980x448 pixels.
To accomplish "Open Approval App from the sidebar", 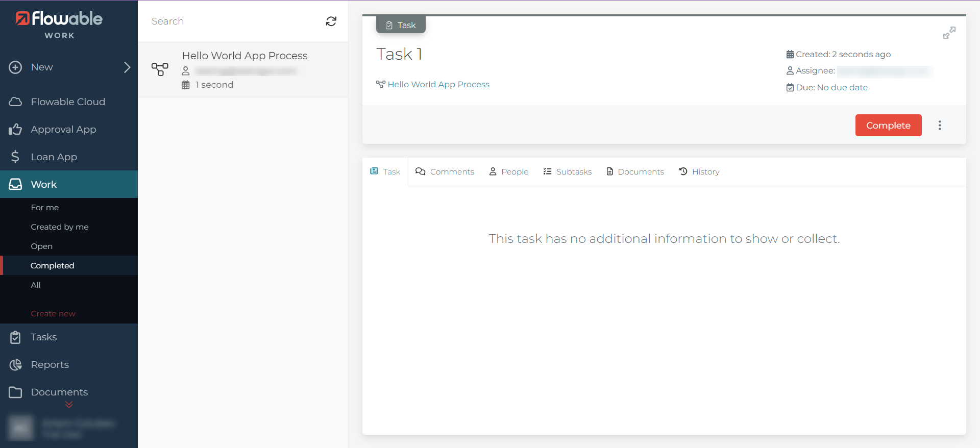I will pyautogui.click(x=63, y=130).
